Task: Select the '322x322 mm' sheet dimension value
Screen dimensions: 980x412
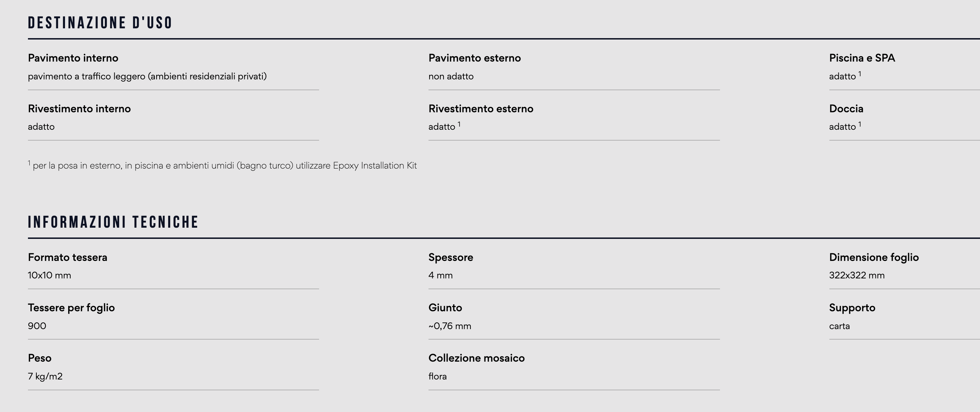Action: (x=857, y=275)
